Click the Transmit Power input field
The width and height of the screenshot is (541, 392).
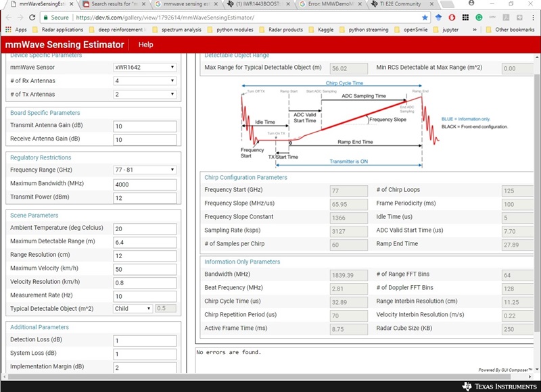[145, 198]
